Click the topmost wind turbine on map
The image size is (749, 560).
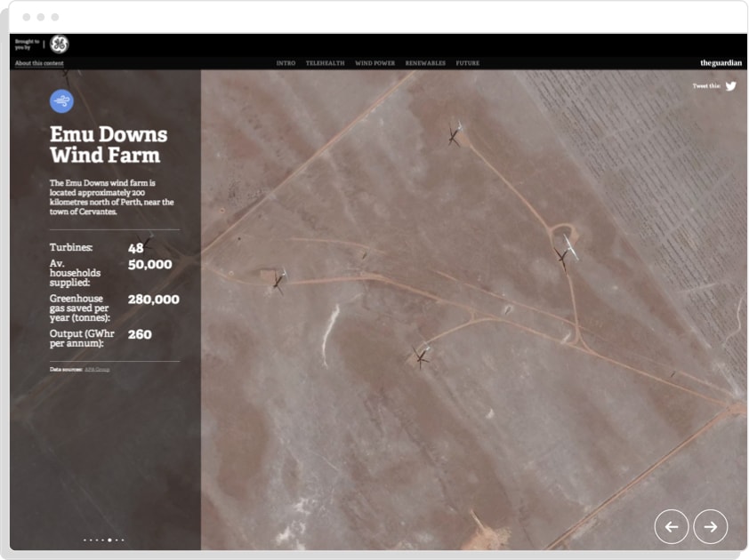[455, 134]
